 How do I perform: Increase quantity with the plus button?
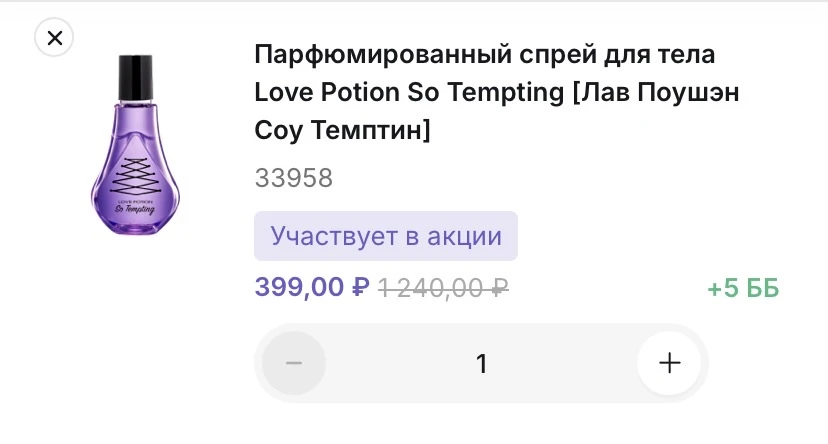[669, 362]
